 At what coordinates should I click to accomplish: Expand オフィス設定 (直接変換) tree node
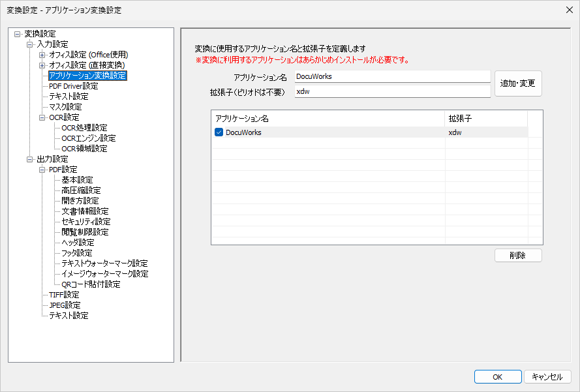tap(42, 65)
